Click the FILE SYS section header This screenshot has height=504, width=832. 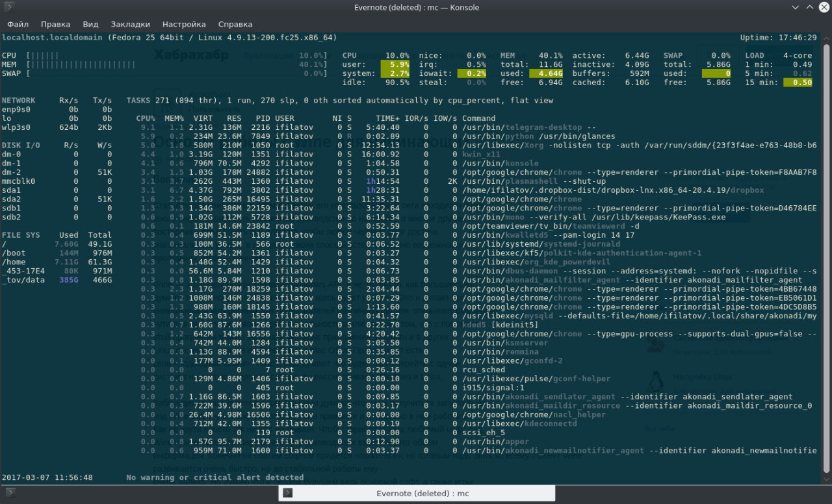click(x=21, y=235)
